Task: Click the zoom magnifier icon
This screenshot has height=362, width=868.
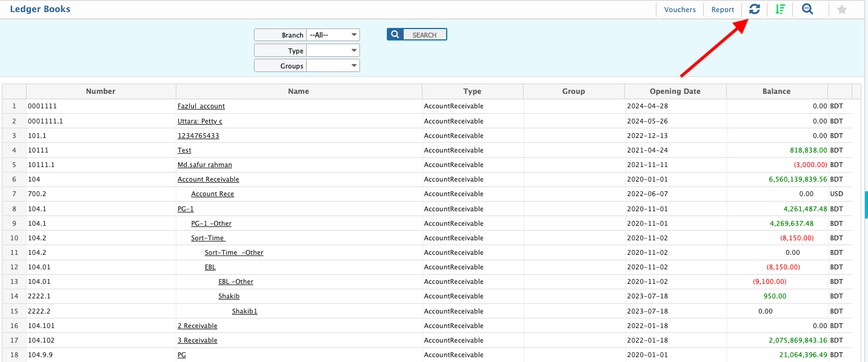Action: [x=807, y=9]
